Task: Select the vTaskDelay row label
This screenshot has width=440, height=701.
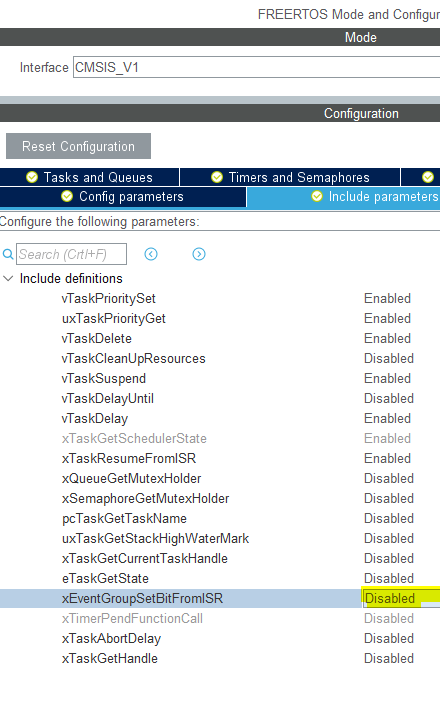Action: pyautogui.click(x=95, y=418)
